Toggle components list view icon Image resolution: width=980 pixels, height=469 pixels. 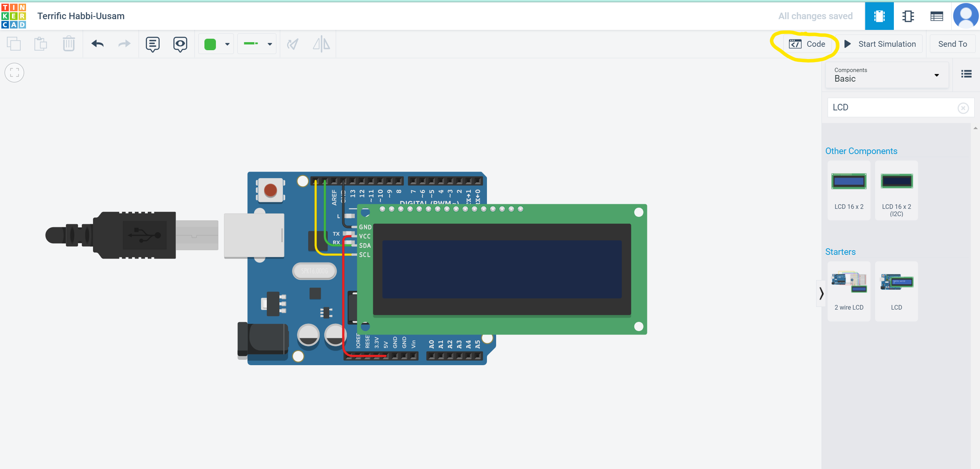coord(966,74)
